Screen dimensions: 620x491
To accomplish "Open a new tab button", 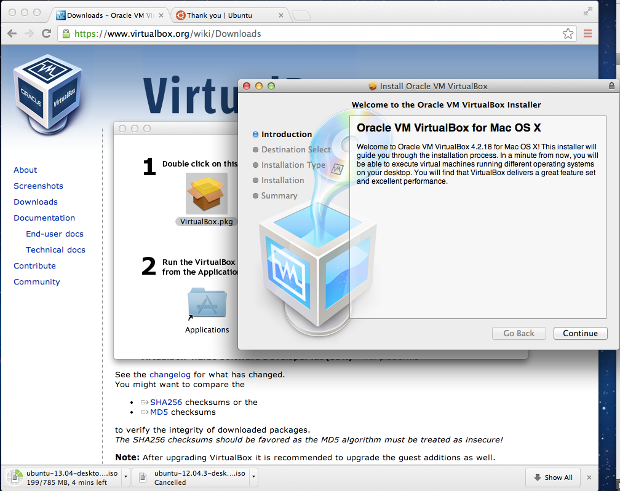I will 301,15.
